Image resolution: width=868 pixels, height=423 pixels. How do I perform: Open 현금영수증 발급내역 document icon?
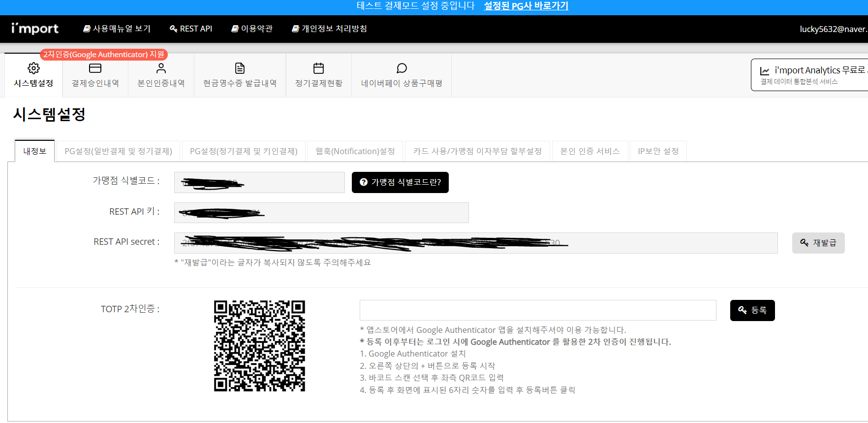click(240, 68)
